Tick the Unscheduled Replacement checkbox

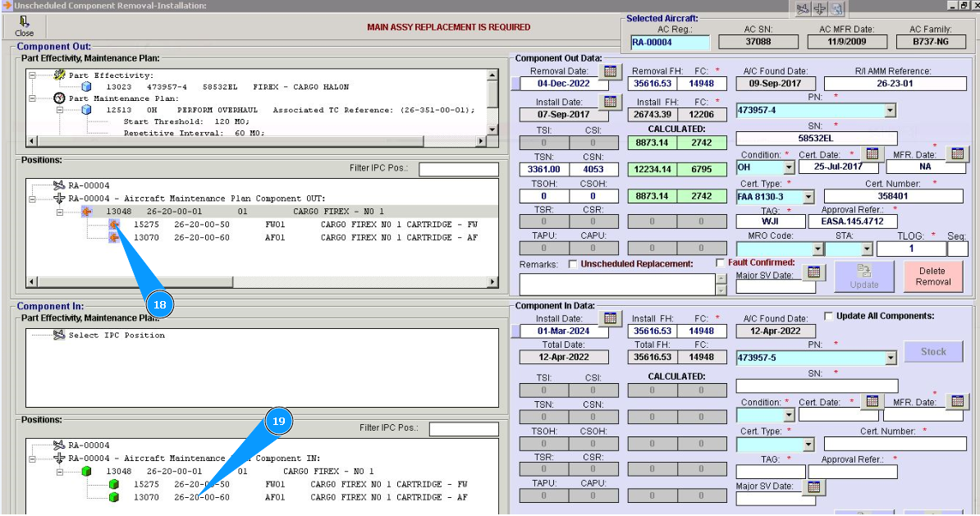(x=573, y=264)
